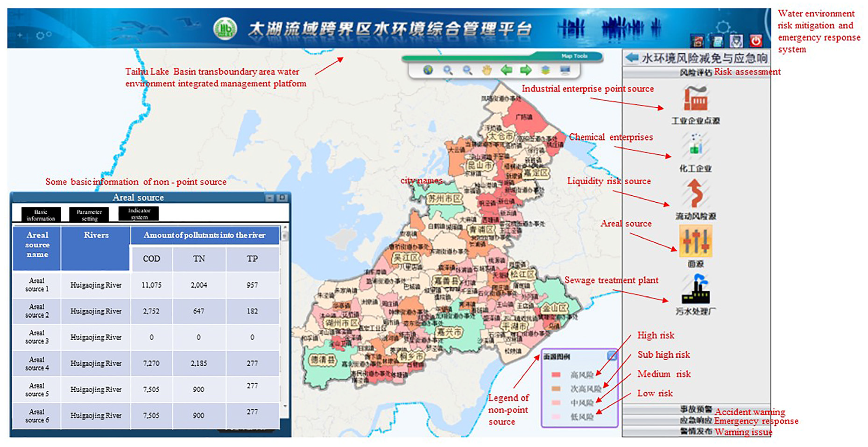Collapse the legend panel with its corner button
Screen dimensions: 868x447
point(612,356)
